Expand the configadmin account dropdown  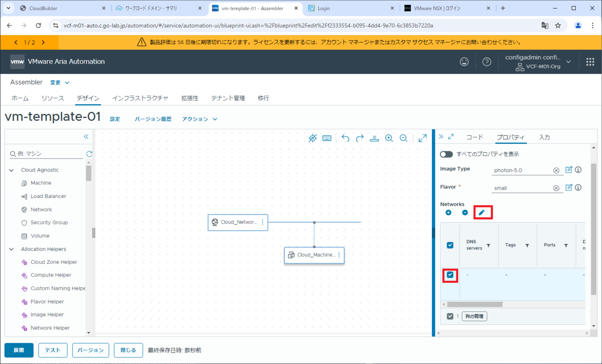pyautogui.click(x=568, y=62)
